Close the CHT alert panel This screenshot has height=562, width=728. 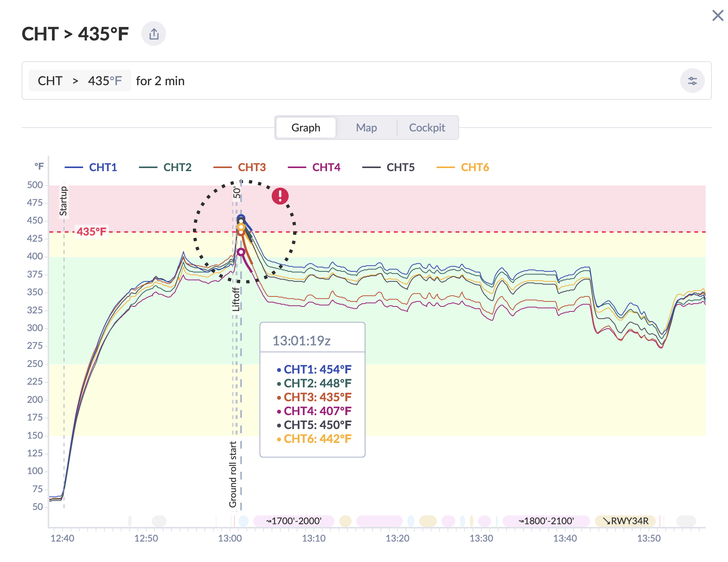click(x=718, y=16)
